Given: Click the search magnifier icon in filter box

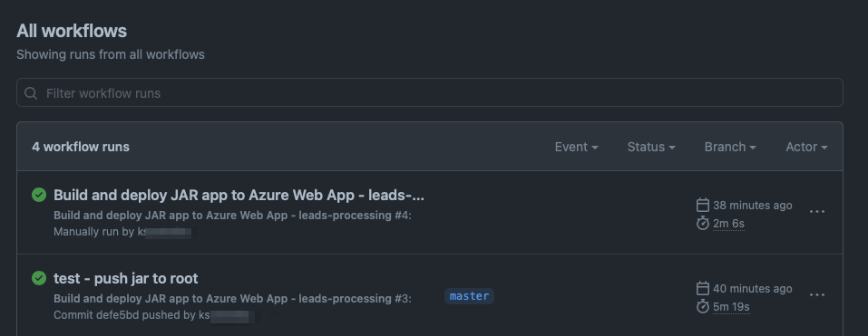Looking at the screenshot, I should (31, 93).
